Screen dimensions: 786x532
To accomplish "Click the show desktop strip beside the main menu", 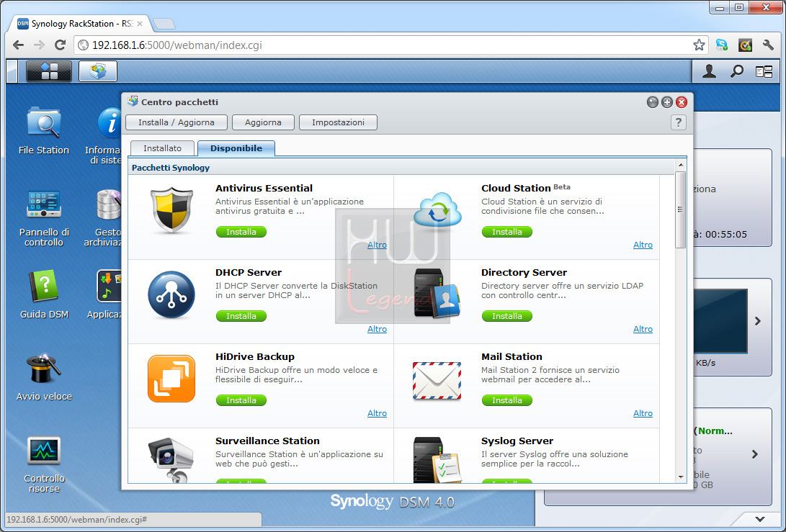I will click(12, 71).
